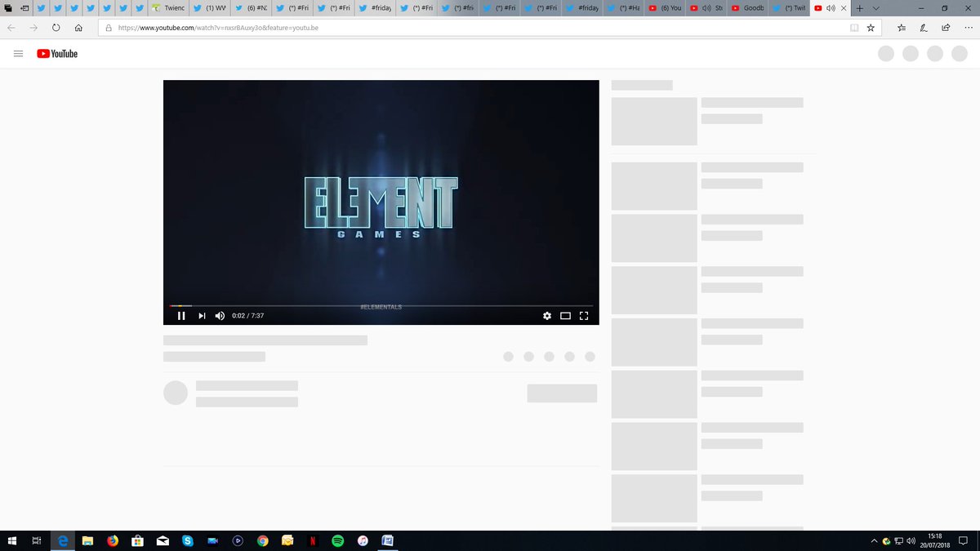Pause the video playback
This screenshot has height=551, width=980.
point(181,316)
